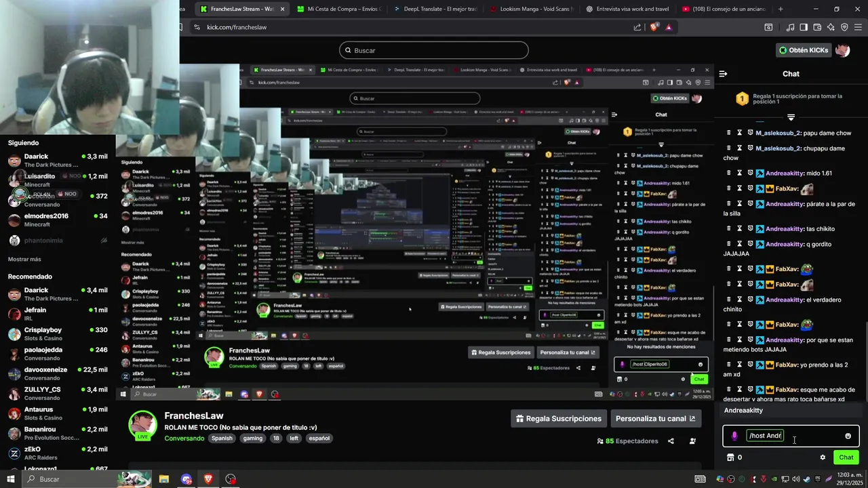Open volume control in system tray

[795, 479]
